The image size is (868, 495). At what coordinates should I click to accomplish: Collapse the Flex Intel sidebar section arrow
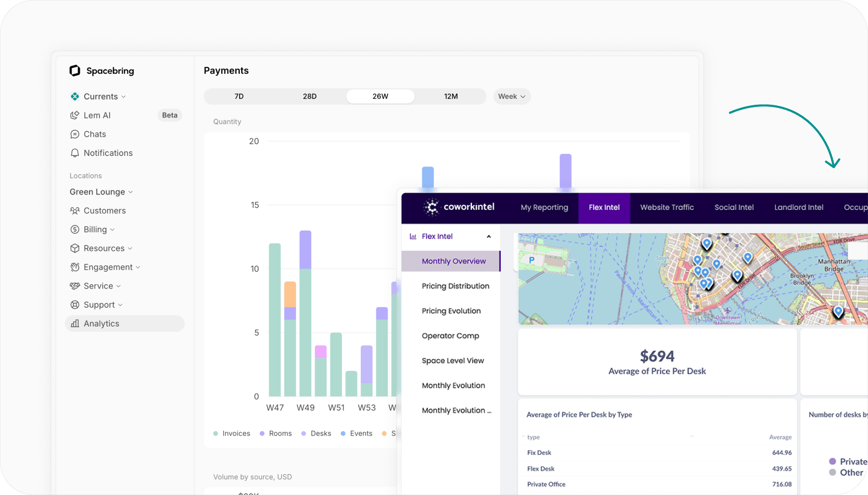point(489,236)
